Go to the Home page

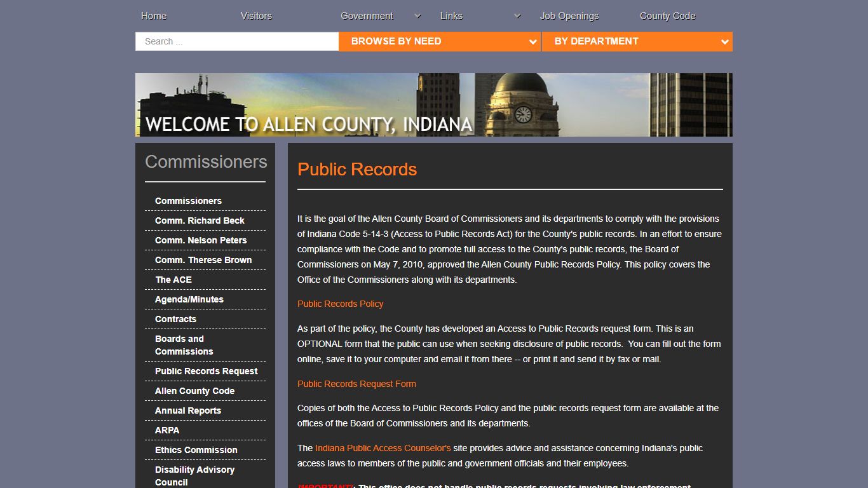tap(154, 16)
